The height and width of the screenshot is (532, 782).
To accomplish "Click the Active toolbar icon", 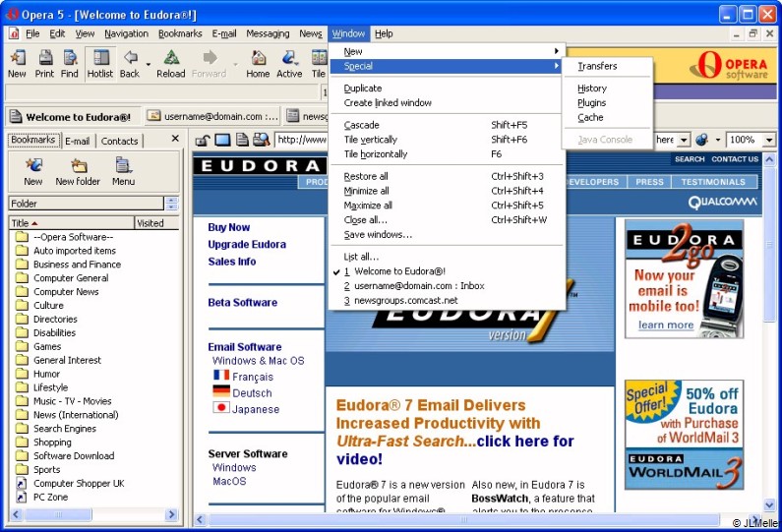I will tap(289, 63).
